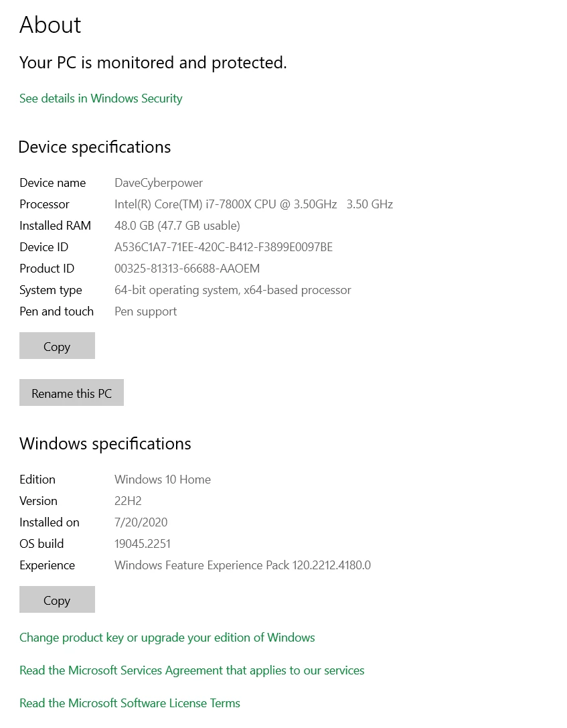Copy the device specifications

(x=57, y=346)
